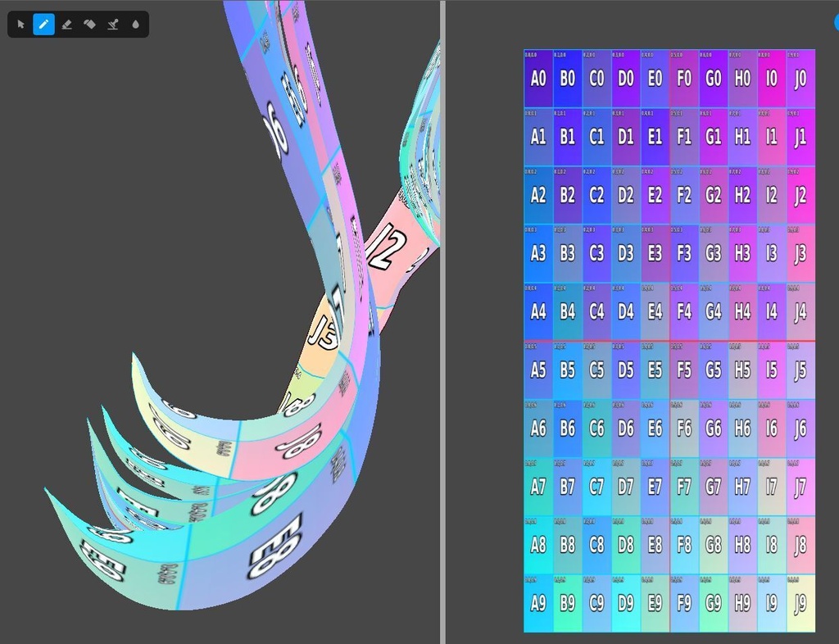839x644 pixels.
Task: Activate the clone stamp tool
Action: [113, 25]
